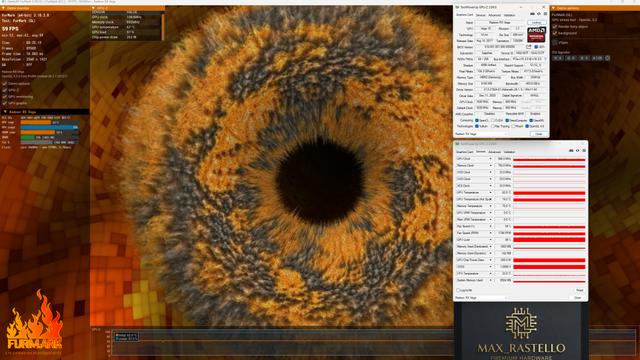Click the GPU Load red sensor graph

tap(549, 240)
